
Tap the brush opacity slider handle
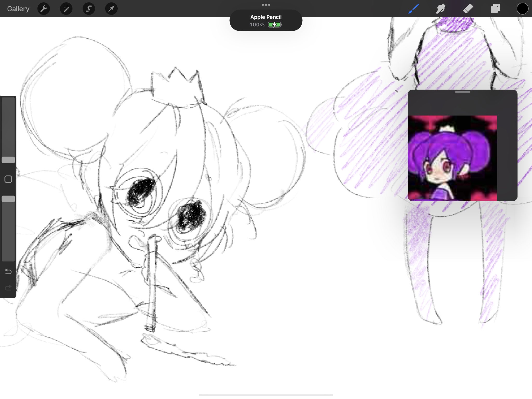tap(8, 199)
